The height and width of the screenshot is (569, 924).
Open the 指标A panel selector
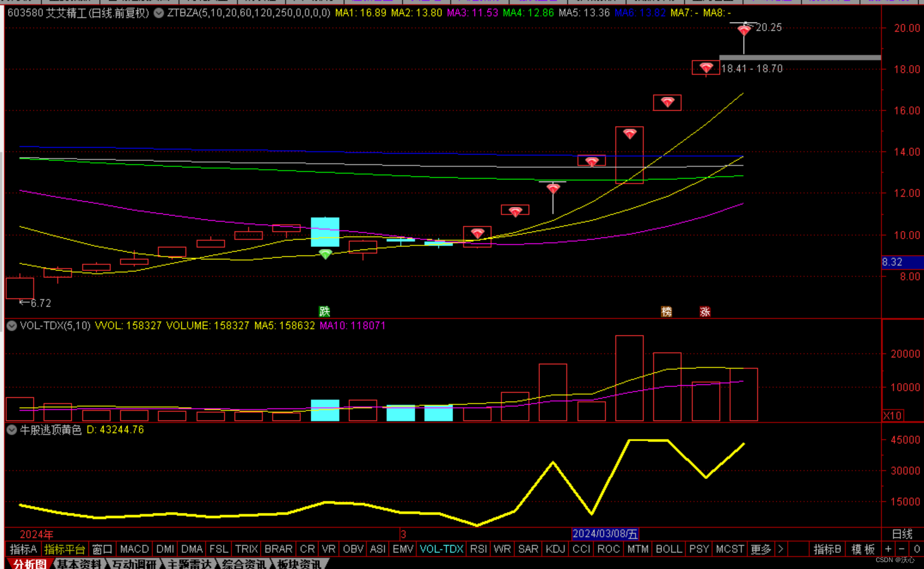[x=23, y=549]
